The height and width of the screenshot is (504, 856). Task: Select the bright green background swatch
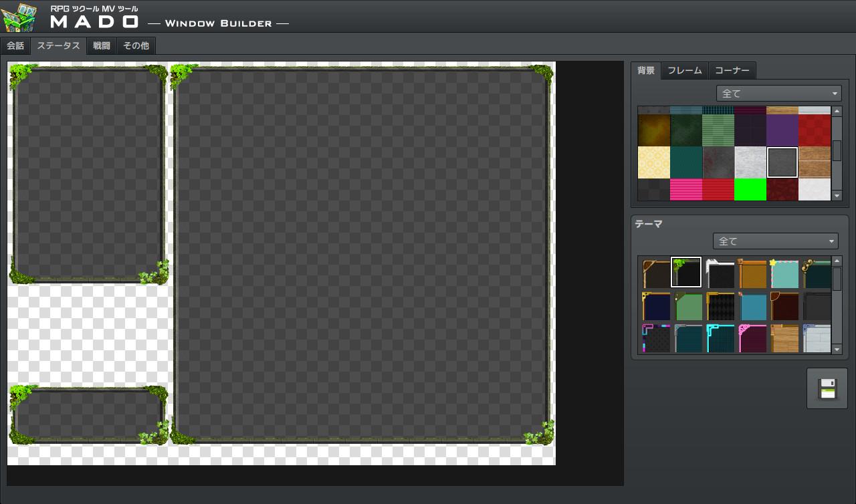(x=750, y=190)
